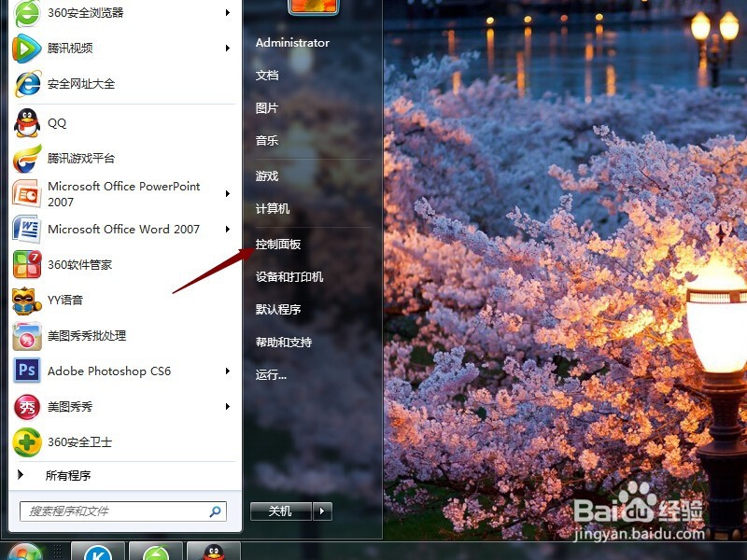Open 计算机 from the Start menu
This screenshot has width=747, height=560.
pos(269,208)
